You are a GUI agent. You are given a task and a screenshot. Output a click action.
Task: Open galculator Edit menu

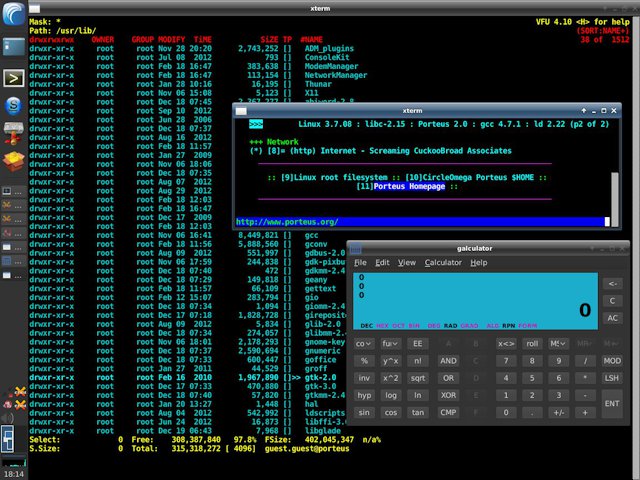click(382, 262)
